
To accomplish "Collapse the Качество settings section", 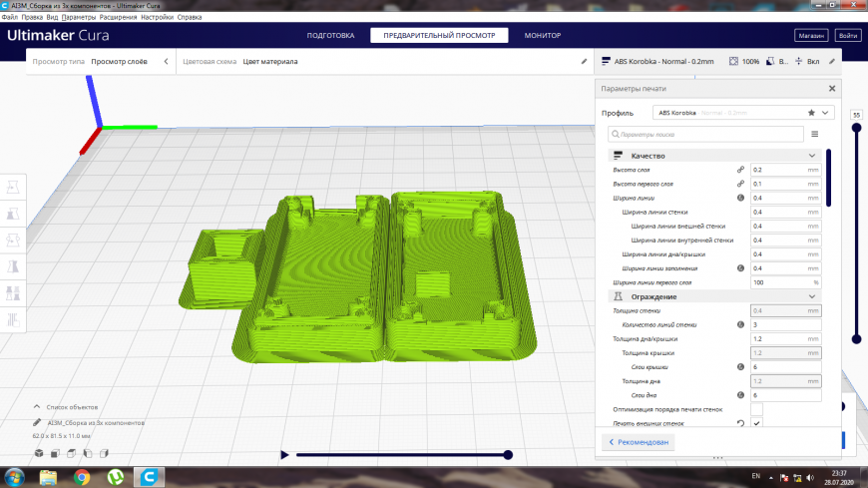I will click(812, 156).
